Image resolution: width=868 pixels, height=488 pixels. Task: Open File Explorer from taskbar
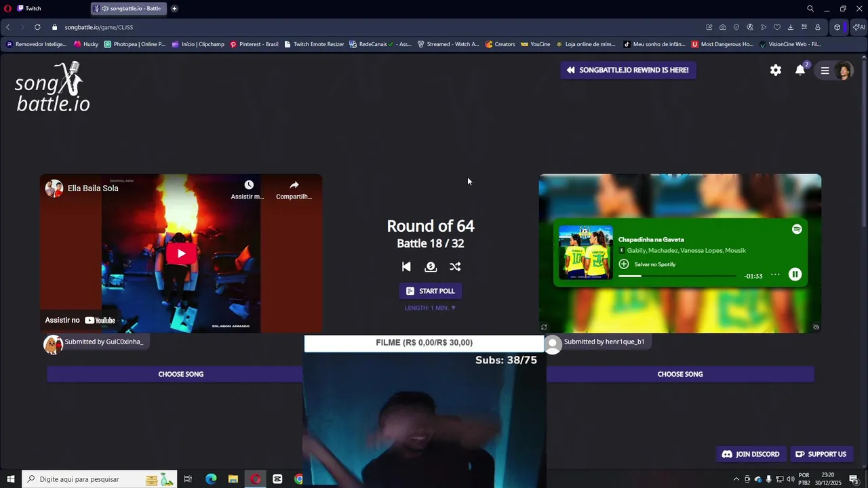coord(233,479)
